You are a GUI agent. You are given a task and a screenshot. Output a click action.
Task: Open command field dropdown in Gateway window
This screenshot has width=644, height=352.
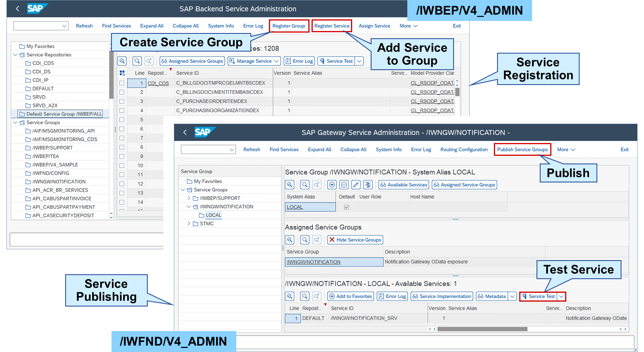click(232, 149)
